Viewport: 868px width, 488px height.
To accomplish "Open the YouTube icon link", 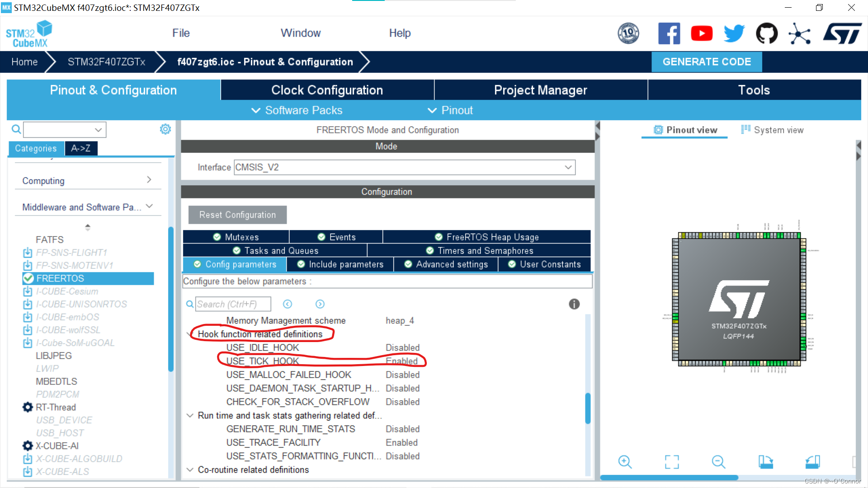I will (x=702, y=33).
